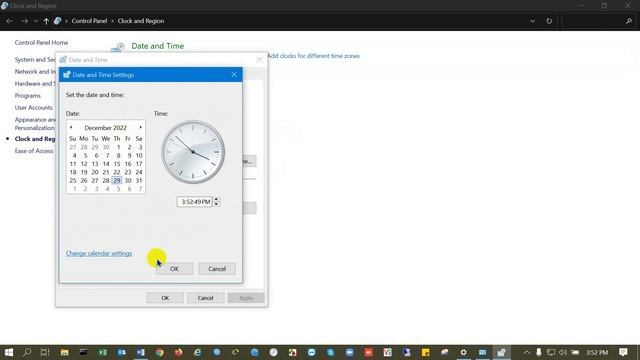Open Clock and Region sidebar item
Image resolution: width=640 pixels, height=360 pixels.
pos(35,139)
